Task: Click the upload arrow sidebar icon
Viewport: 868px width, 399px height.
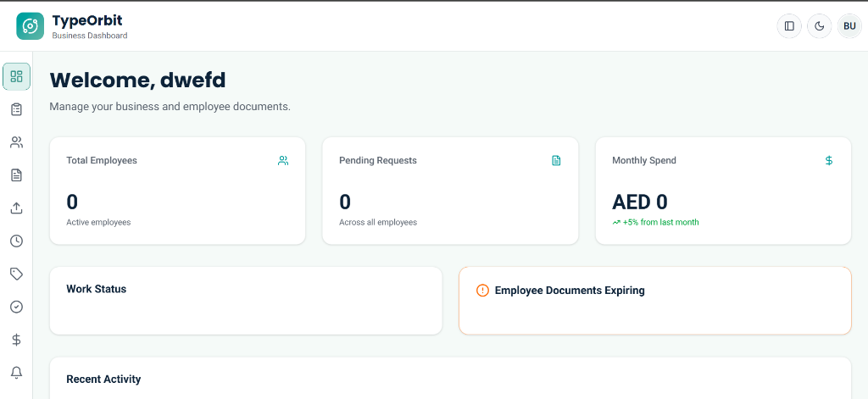Action: [16, 208]
